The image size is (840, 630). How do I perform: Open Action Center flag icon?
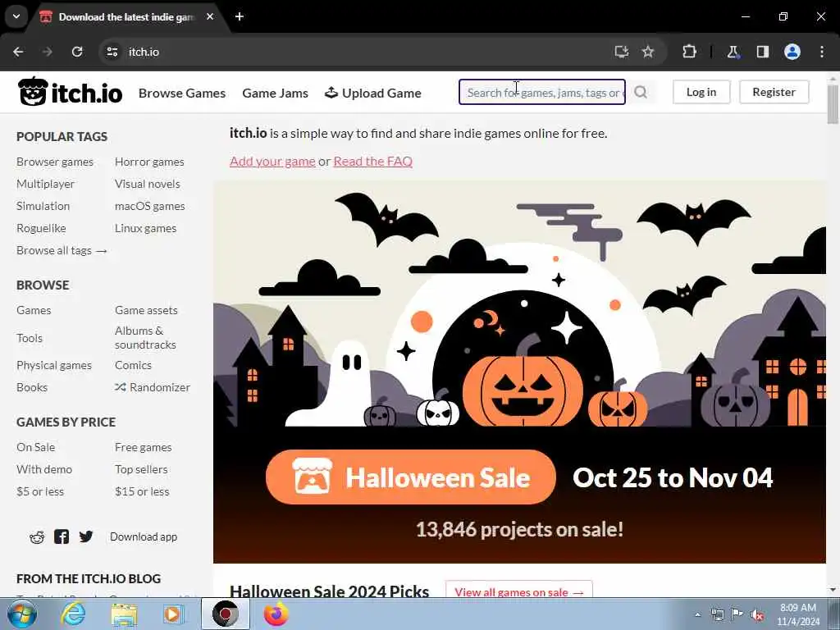pos(737,614)
